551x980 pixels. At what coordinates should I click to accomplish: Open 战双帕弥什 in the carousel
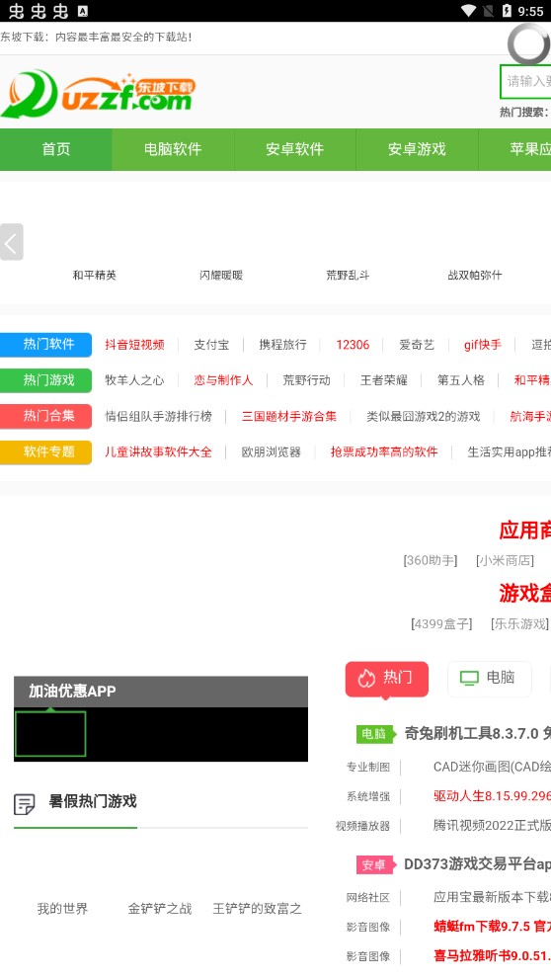(x=475, y=275)
